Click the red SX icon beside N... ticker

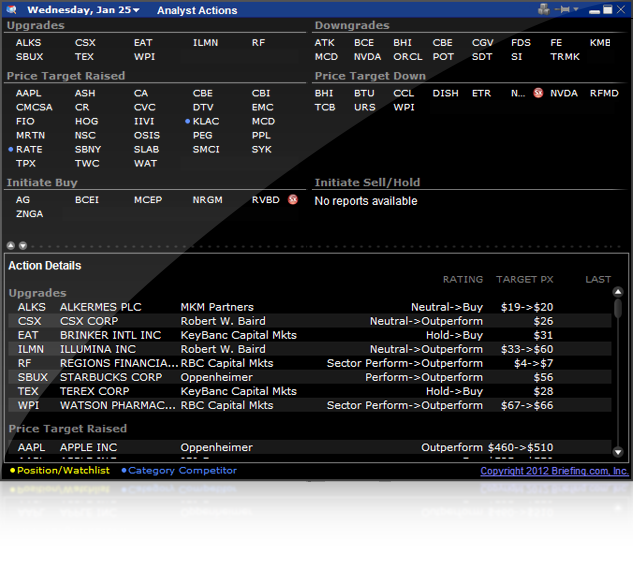tap(538, 93)
